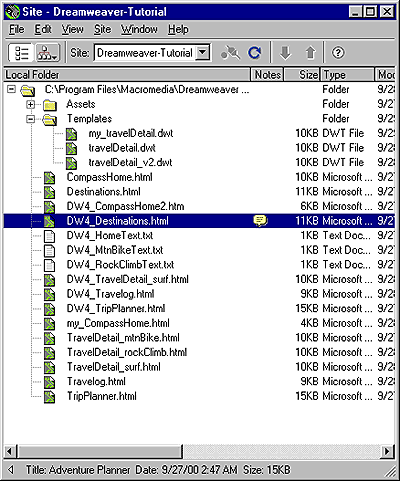Click the horizontal scrollbar right arrow
This screenshot has width=400, height=481.
point(387,451)
